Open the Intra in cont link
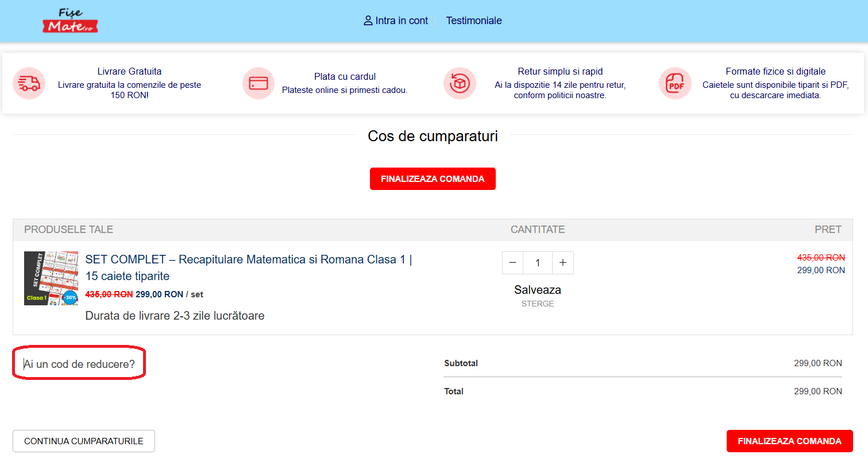The height and width of the screenshot is (462, 868). coord(402,21)
